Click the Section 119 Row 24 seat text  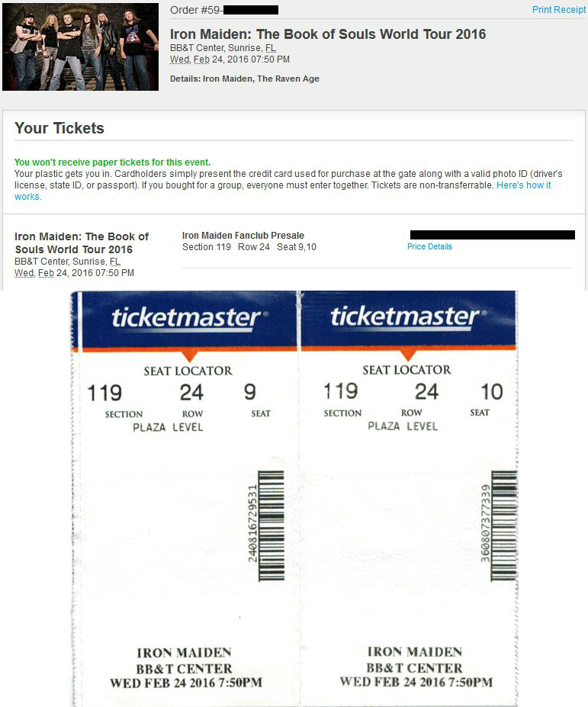249,247
